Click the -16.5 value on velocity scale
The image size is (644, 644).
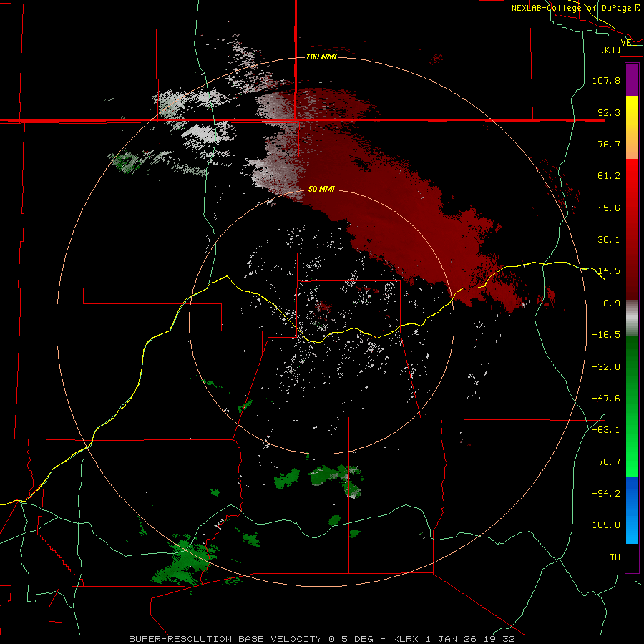tap(606, 335)
